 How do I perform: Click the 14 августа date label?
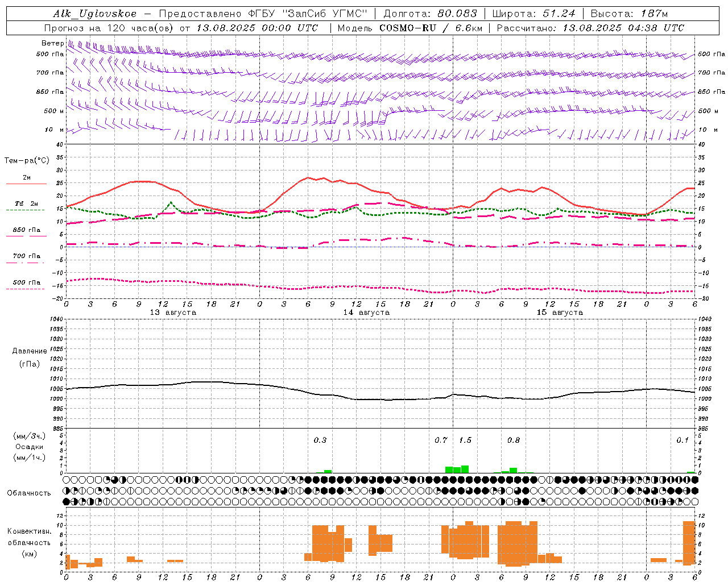366,312
